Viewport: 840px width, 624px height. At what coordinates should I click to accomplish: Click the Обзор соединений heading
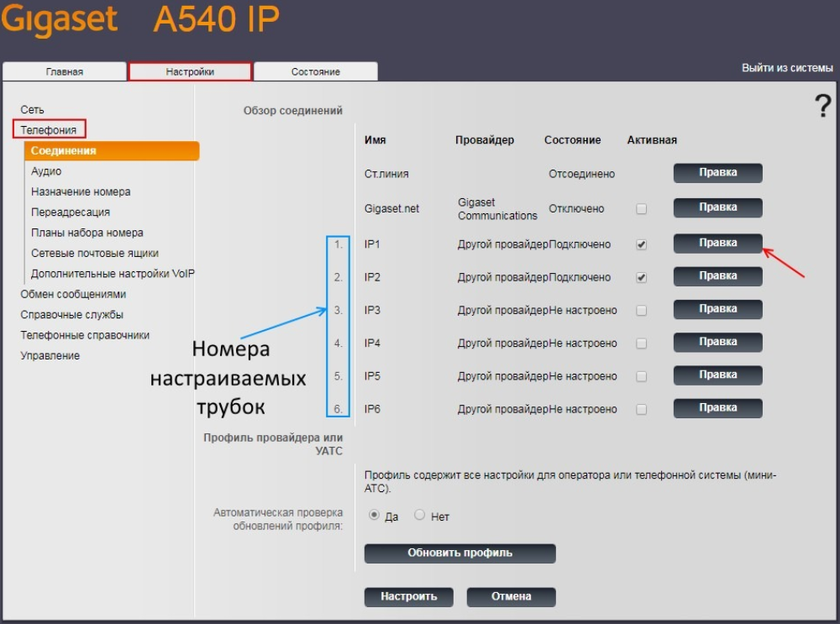292,111
